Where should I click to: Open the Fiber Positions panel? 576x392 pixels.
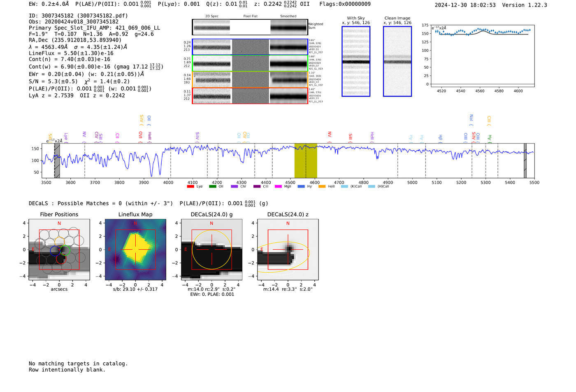(59, 250)
